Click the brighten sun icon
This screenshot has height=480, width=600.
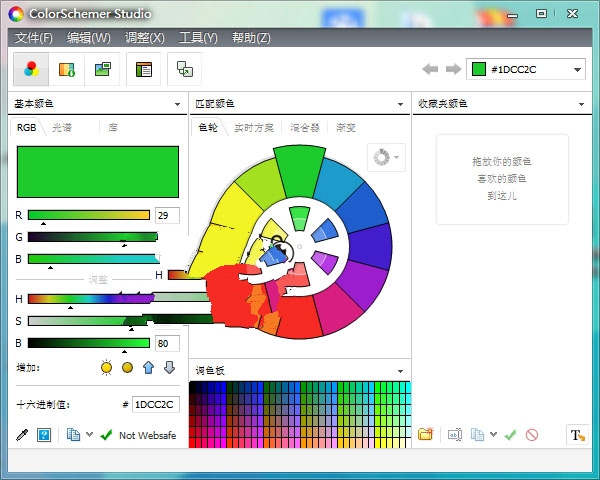pyautogui.click(x=107, y=368)
